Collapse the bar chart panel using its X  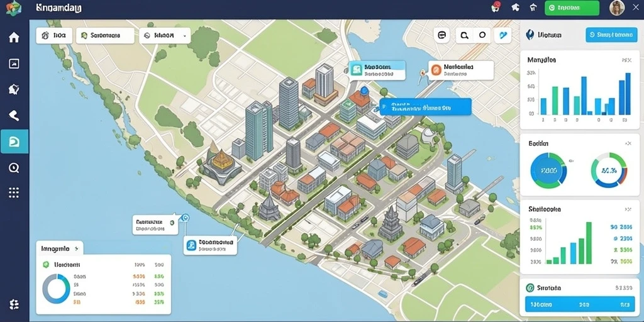pos(627,60)
